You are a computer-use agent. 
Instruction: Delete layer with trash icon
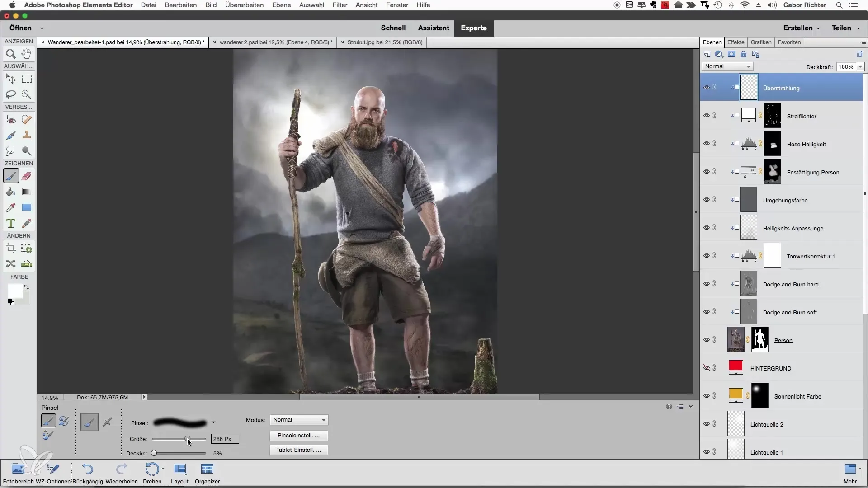(859, 54)
